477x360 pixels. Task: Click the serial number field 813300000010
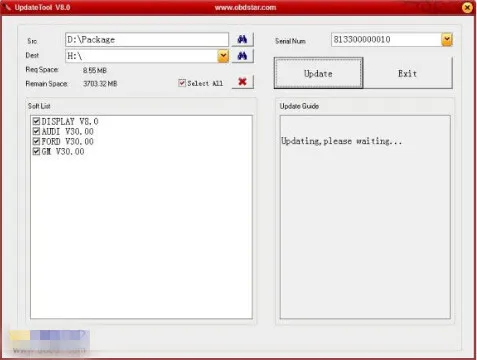[386, 40]
